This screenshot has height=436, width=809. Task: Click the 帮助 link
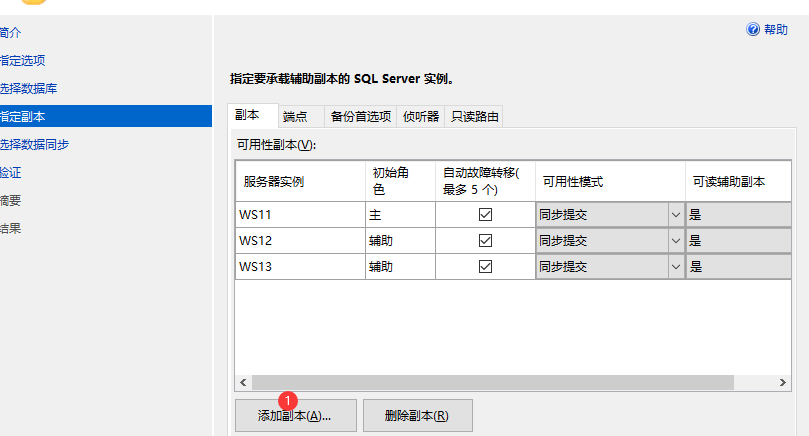[775, 30]
